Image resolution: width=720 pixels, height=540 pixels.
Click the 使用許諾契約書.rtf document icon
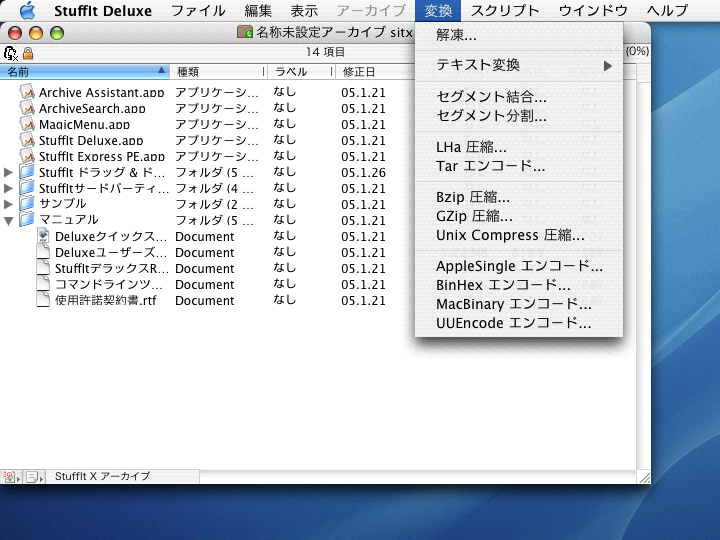tap(43, 300)
